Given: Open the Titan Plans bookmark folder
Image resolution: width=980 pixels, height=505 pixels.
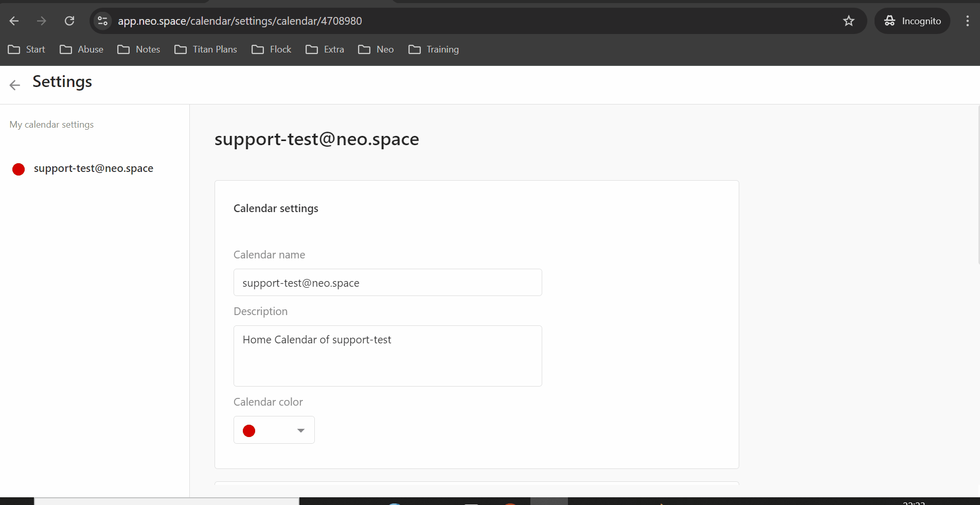Looking at the screenshot, I should (206, 49).
